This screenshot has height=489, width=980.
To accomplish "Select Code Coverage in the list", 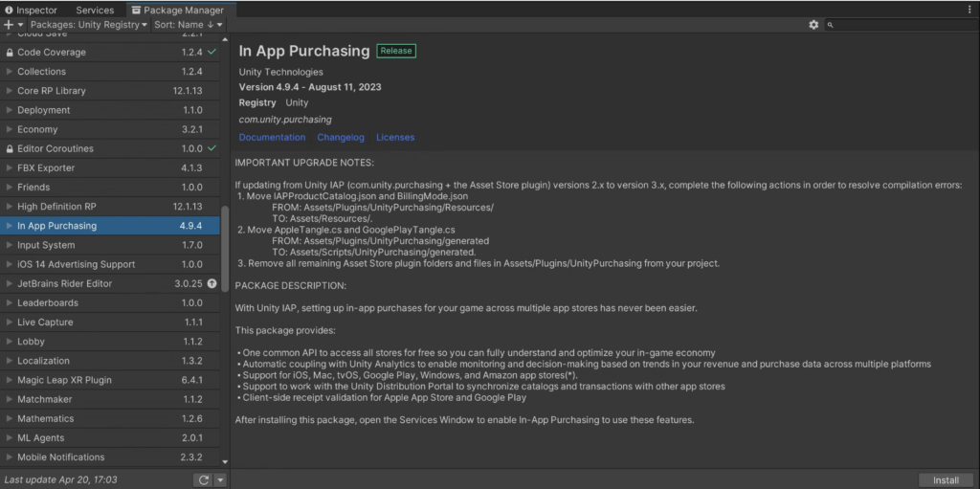I will (110, 53).
